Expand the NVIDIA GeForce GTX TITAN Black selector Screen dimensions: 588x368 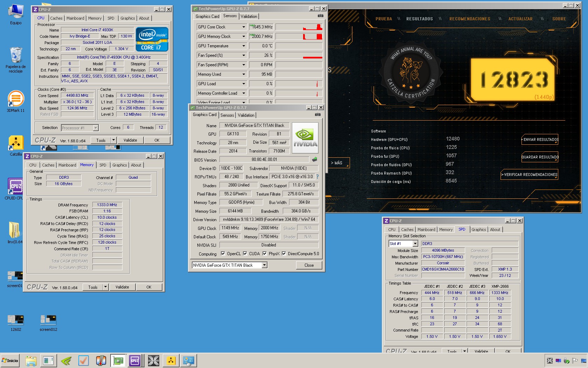[x=265, y=265]
